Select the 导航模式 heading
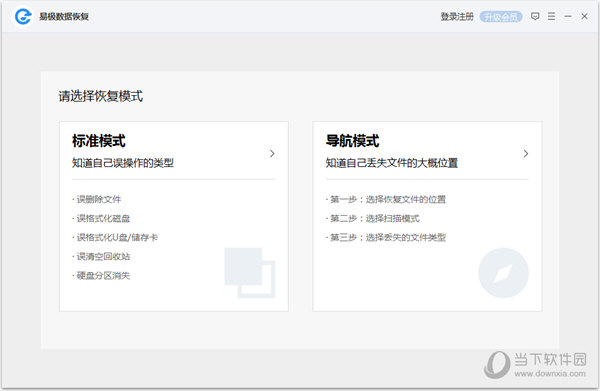Screen dimensions: 600x391 pos(352,141)
